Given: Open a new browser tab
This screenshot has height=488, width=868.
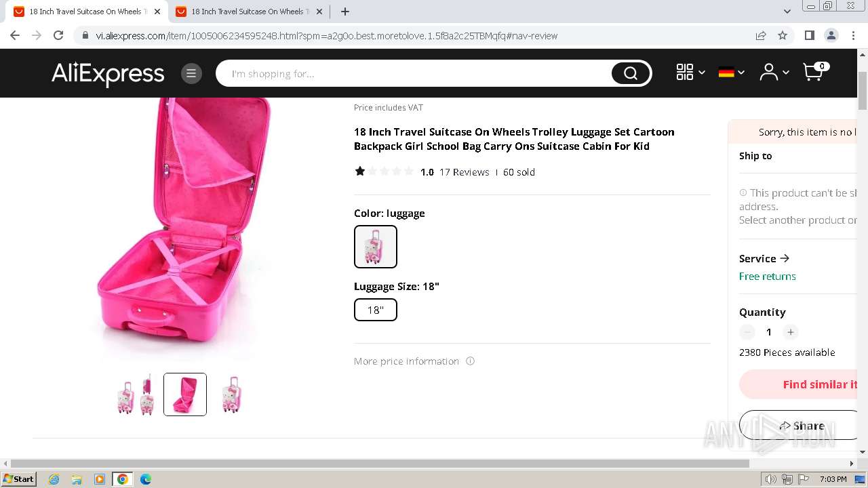Looking at the screenshot, I should (345, 12).
